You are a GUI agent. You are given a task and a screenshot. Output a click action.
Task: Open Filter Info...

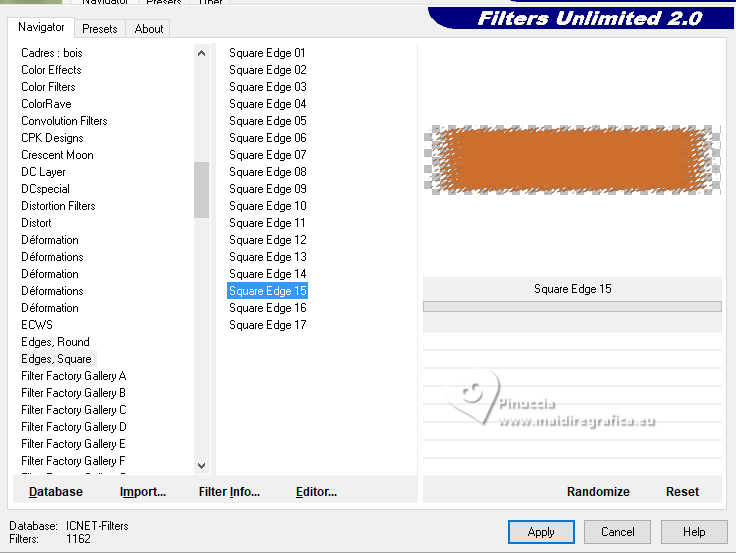pos(229,492)
